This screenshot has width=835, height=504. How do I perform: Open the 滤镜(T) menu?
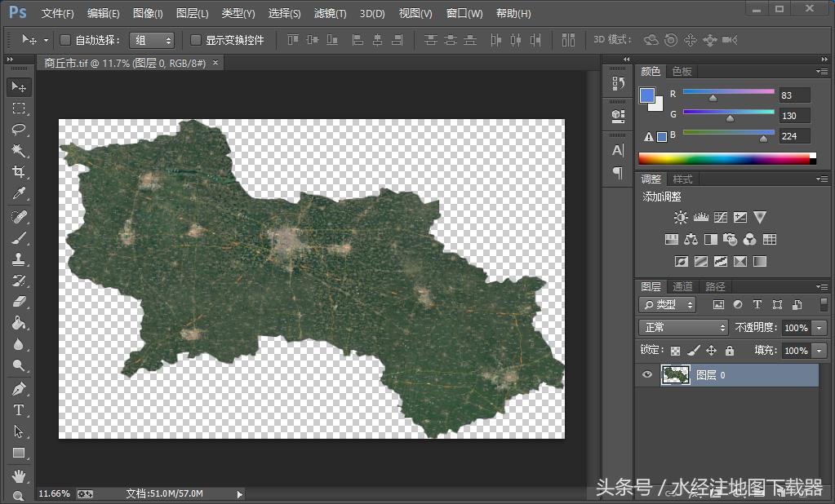pyautogui.click(x=330, y=14)
